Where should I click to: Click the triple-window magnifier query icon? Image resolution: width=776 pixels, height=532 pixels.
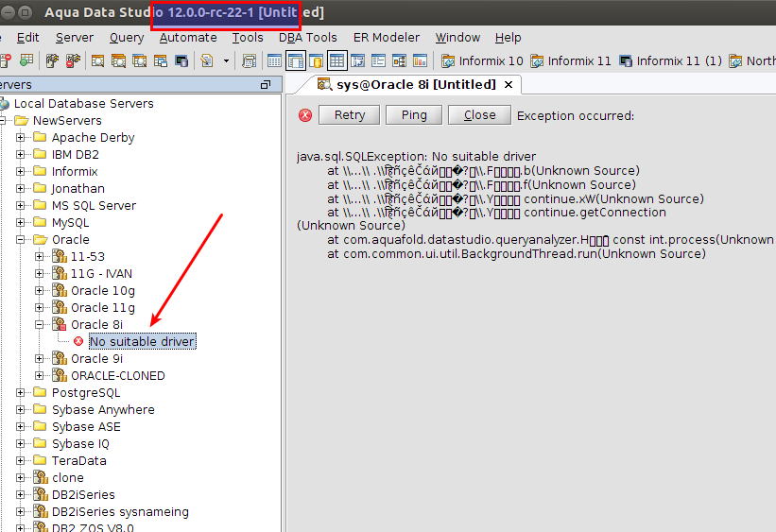[x=140, y=60]
